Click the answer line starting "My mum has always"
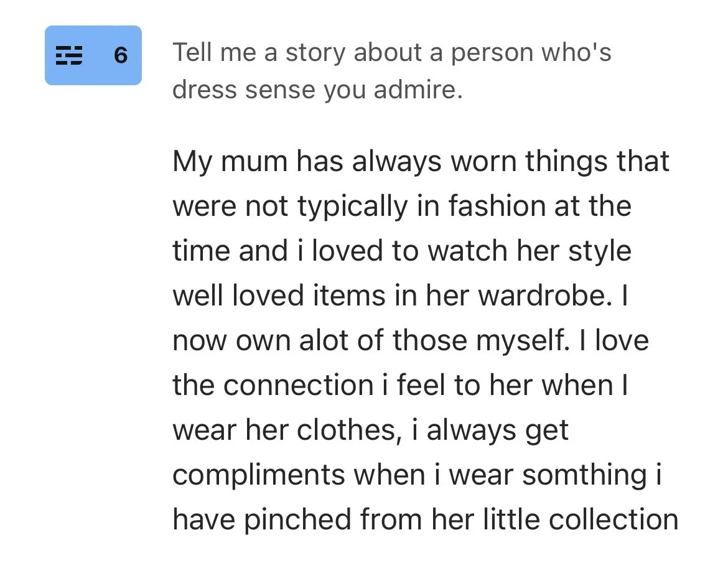Viewport: 728px width, 563px height. 421,161
